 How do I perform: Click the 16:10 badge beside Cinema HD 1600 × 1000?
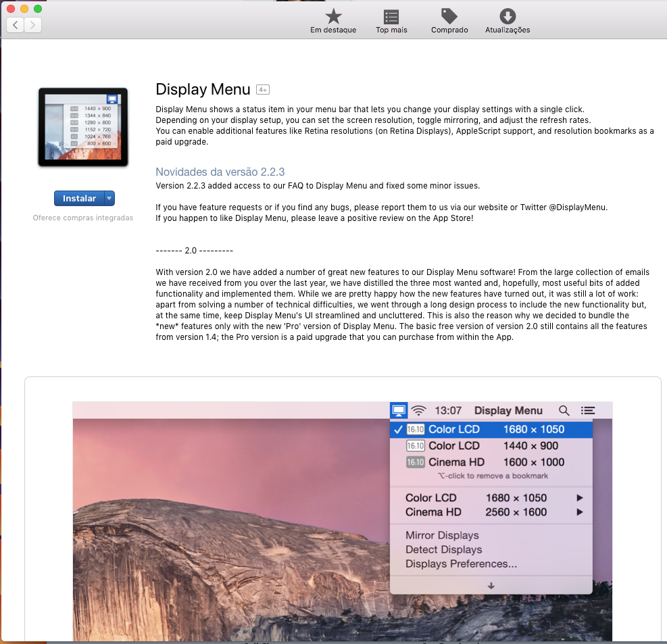[415, 462]
